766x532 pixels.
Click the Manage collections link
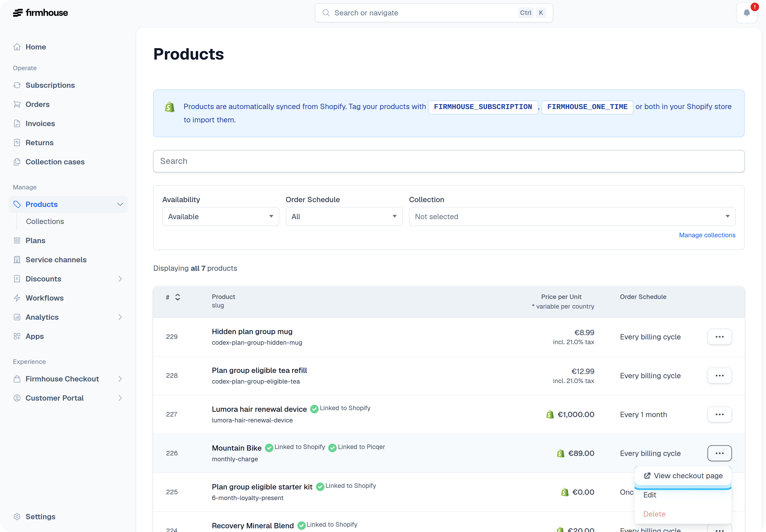[x=707, y=235]
